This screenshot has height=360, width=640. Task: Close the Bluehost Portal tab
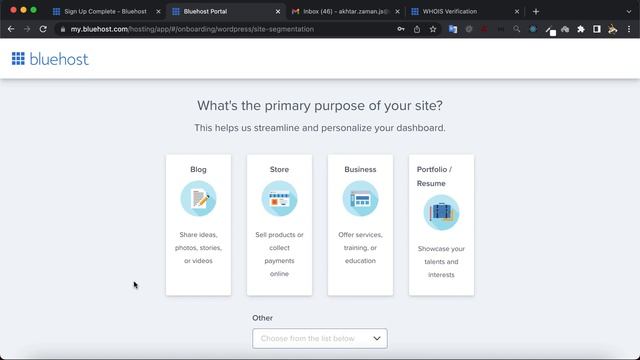pos(278,11)
